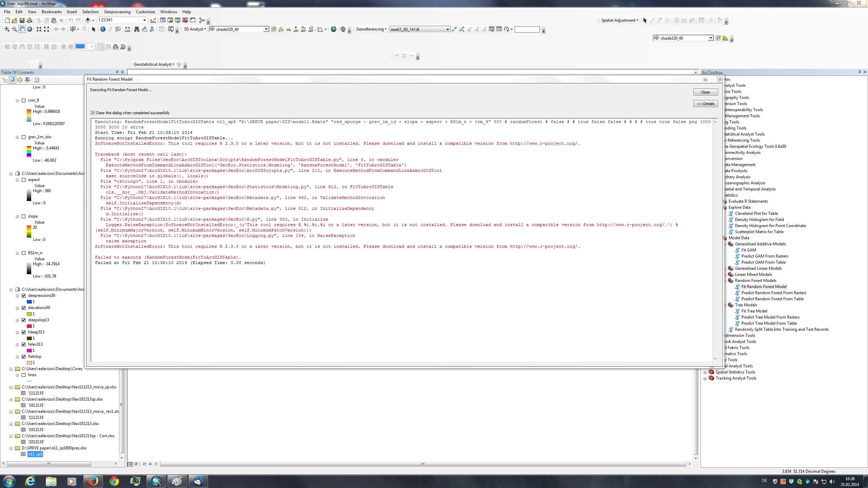Image resolution: width=868 pixels, height=488 pixels.
Task: Select the Measure tool
Action: point(127,29)
